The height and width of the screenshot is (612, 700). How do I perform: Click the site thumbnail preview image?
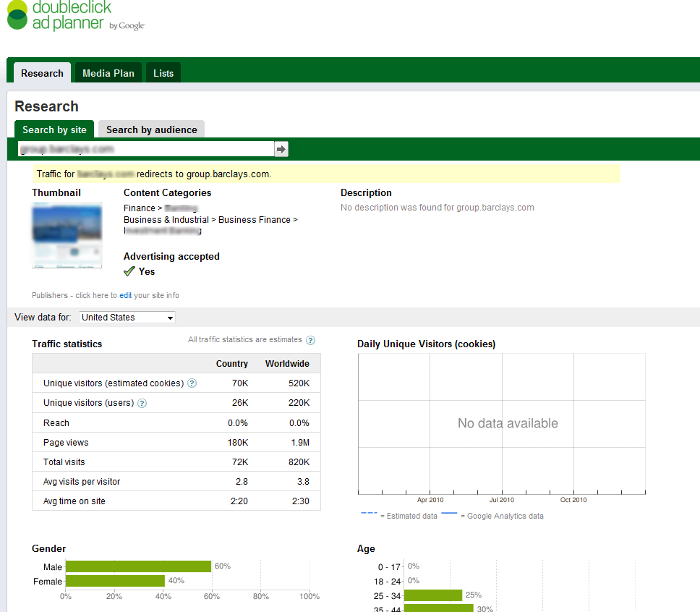[x=67, y=235]
